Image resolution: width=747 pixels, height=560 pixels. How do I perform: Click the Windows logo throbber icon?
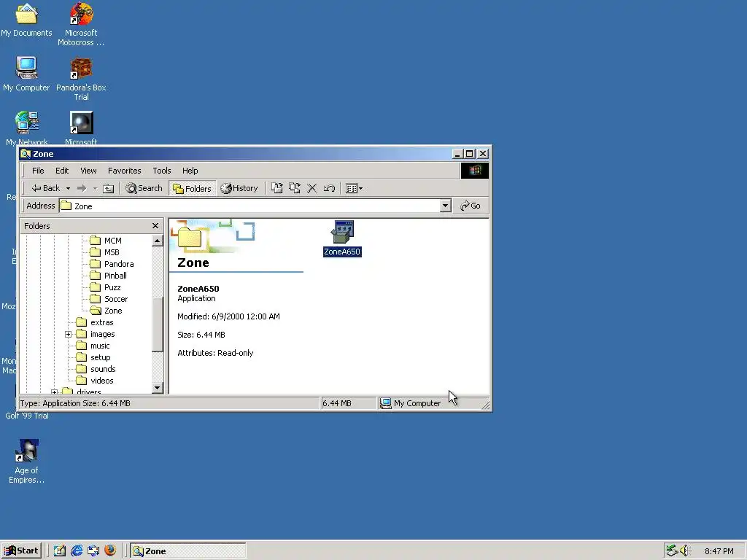474,171
